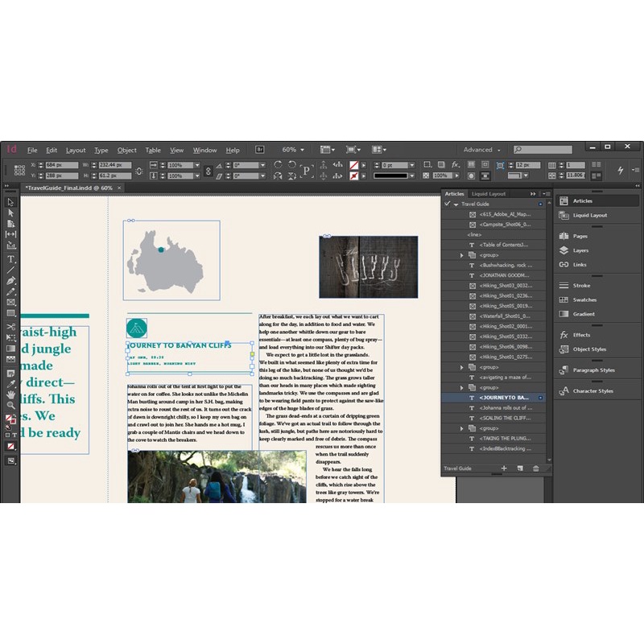Toggle constrain proportions for scaling
644x644 pixels.
(x=208, y=171)
